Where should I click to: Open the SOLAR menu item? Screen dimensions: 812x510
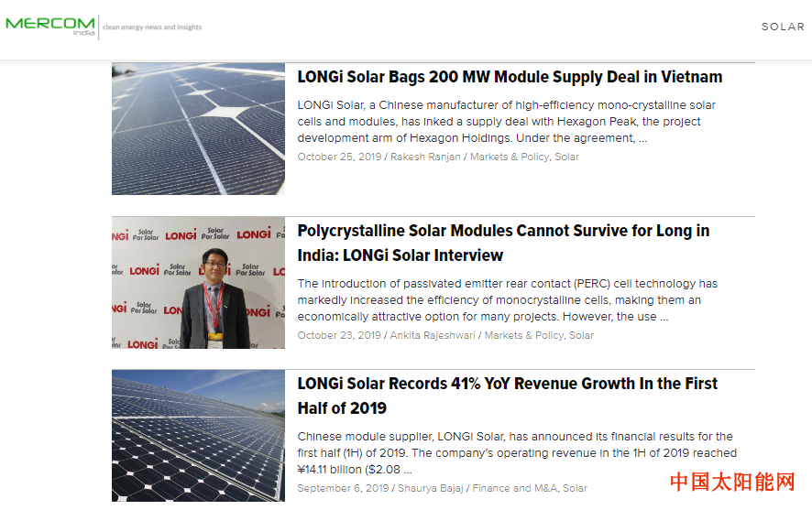782,27
